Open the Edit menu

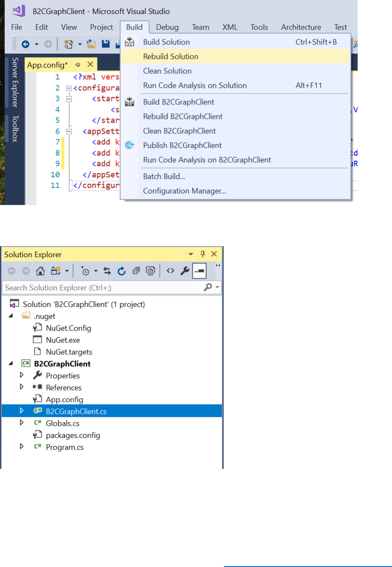[42, 27]
